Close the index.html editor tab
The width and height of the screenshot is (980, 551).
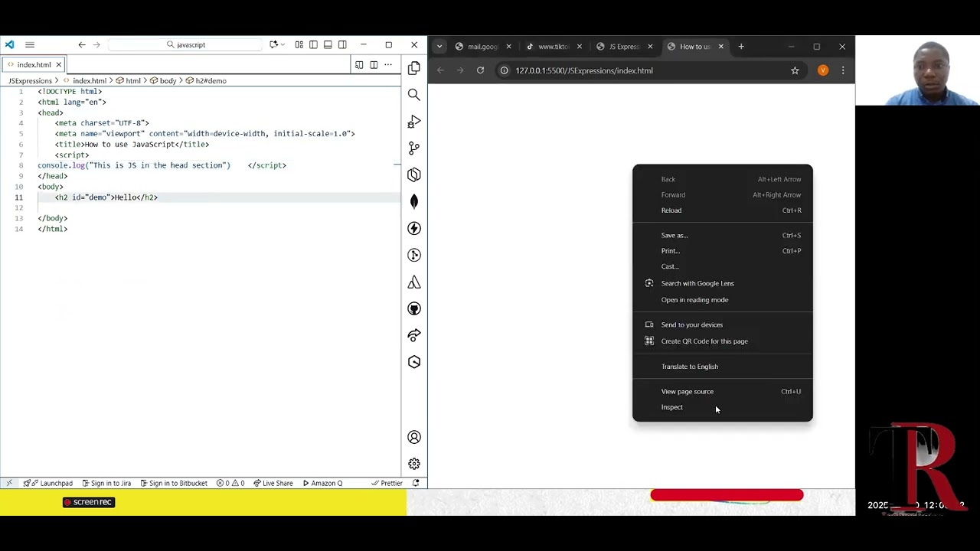tap(58, 65)
